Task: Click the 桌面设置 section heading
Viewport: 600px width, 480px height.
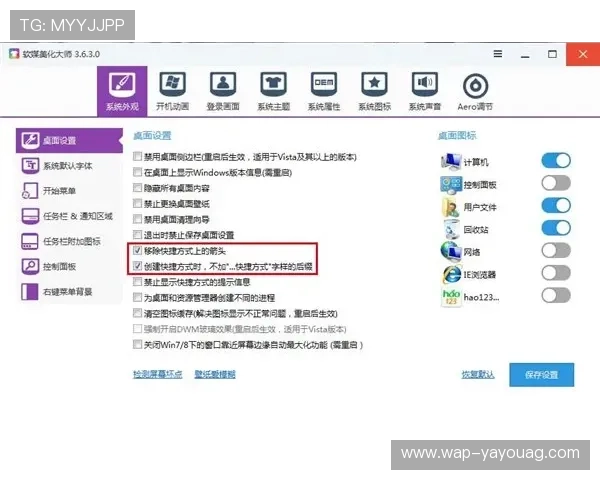Action: click(152, 136)
